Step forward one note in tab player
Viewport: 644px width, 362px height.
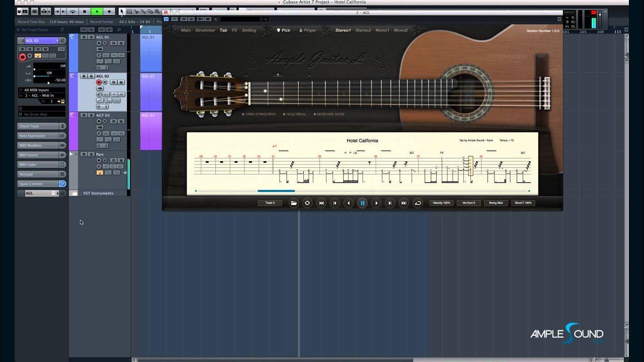pyautogui.click(x=376, y=203)
